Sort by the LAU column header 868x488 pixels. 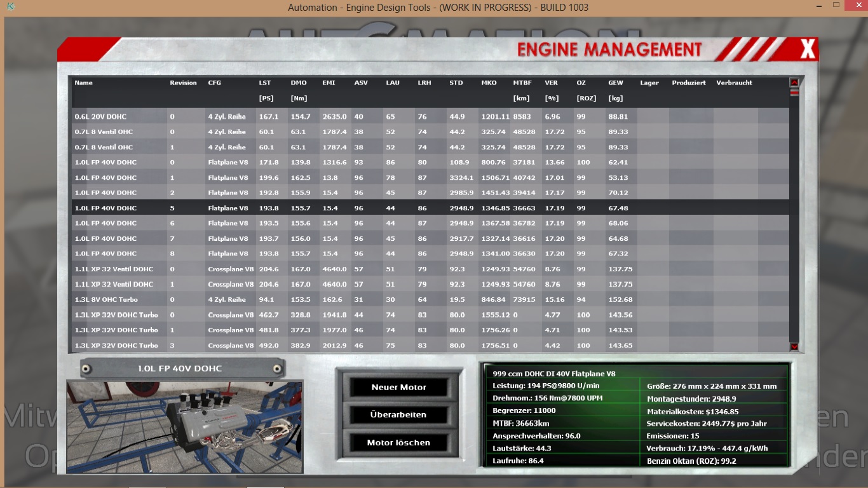click(393, 83)
